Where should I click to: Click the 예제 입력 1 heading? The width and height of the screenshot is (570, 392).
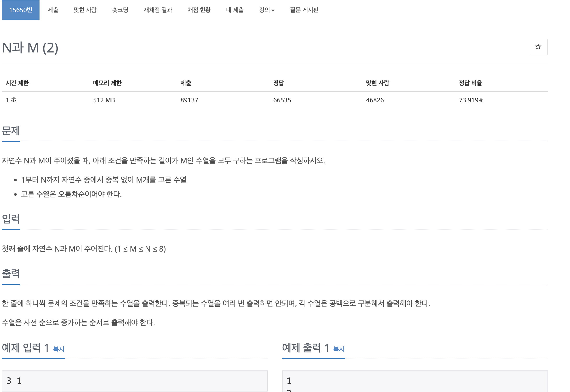click(26, 348)
